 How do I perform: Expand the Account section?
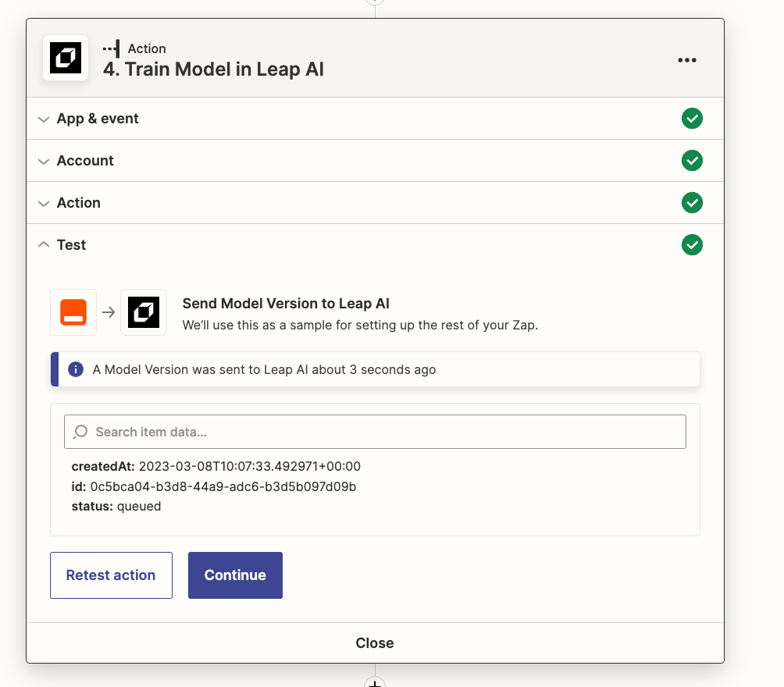pyautogui.click(x=43, y=161)
